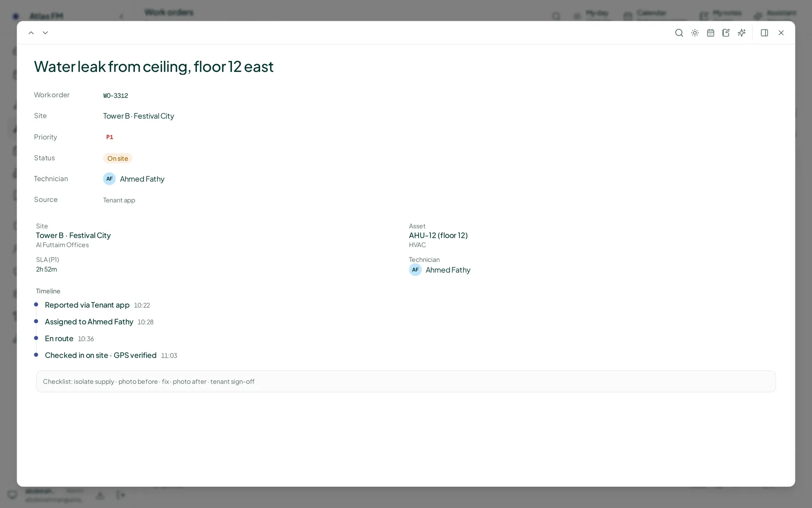Click Al Futtaim Offices under site card
This screenshot has width=812, height=508.
tap(62, 245)
